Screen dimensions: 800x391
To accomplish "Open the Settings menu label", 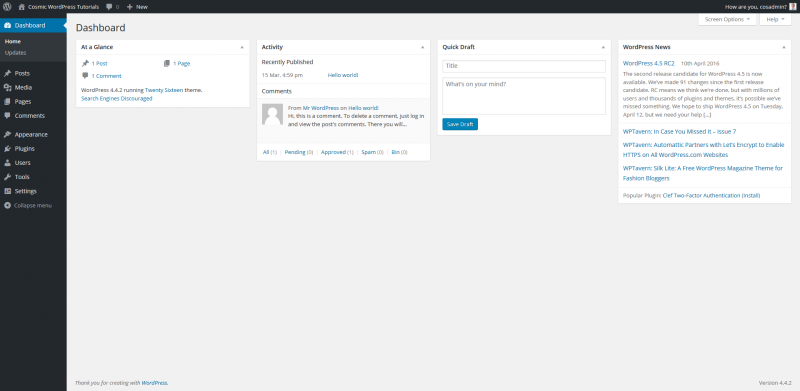I will [x=26, y=191].
